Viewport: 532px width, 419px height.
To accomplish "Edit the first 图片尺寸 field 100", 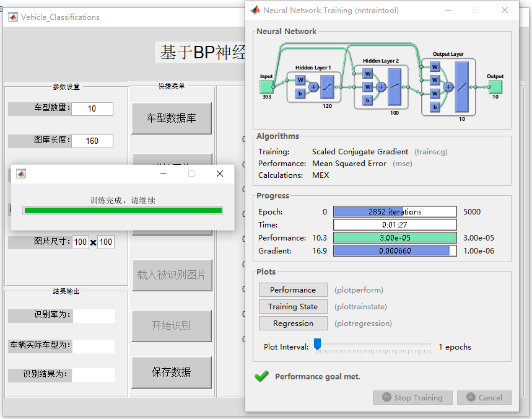I will click(81, 242).
